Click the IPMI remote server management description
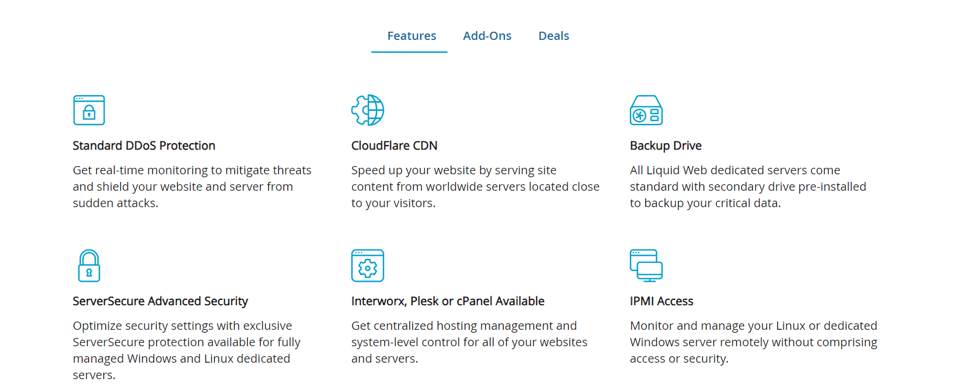Viewport: 980px width, 392px height. pyautogui.click(x=754, y=342)
